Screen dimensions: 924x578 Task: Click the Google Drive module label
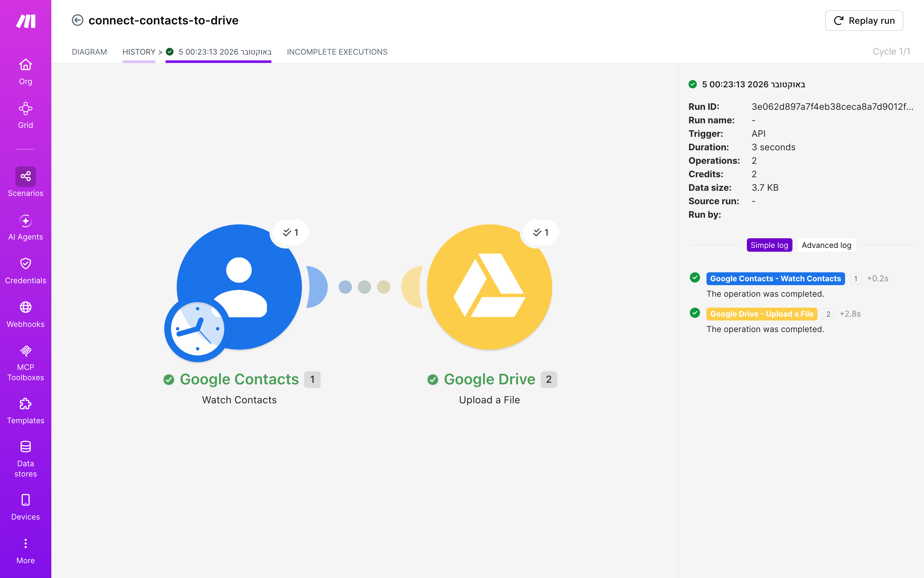click(490, 379)
